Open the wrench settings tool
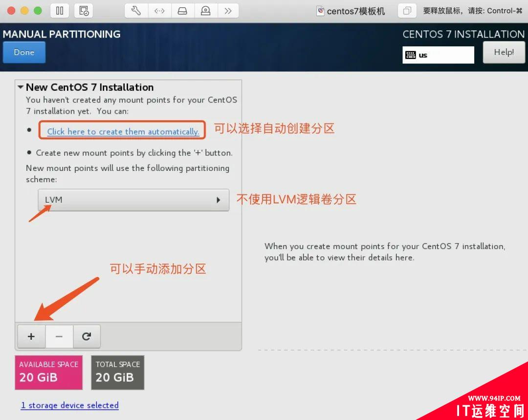 (x=136, y=11)
